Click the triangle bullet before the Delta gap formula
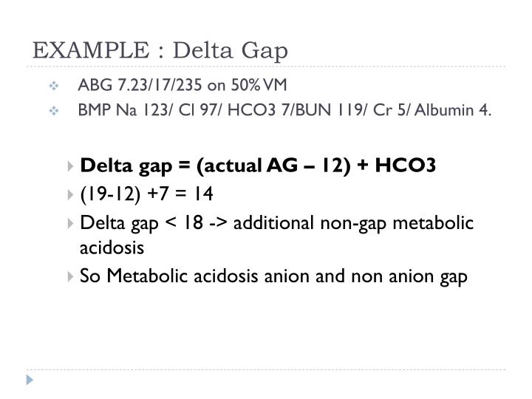This screenshot has height=399, width=532. point(70,165)
